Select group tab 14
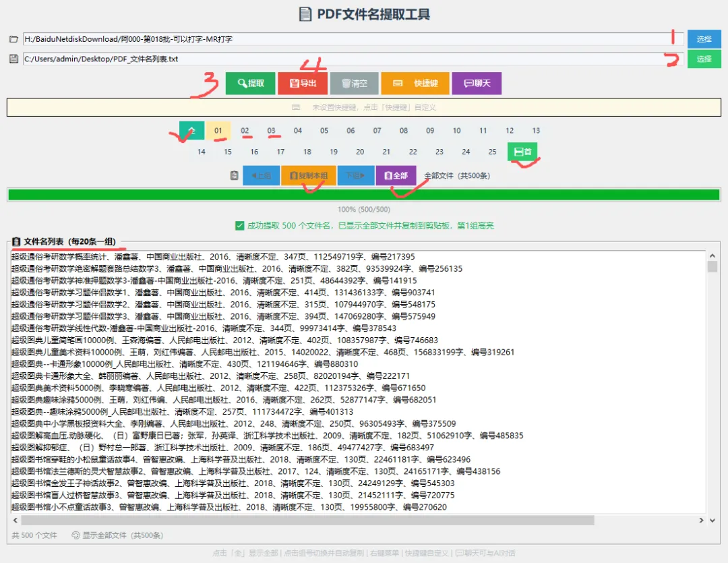Screen dimensions: 728x563 [x=201, y=152]
